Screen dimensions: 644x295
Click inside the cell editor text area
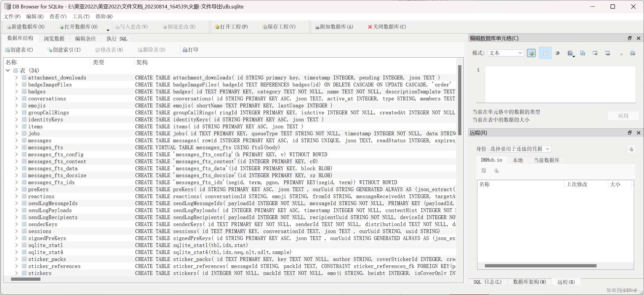point(560,84)
